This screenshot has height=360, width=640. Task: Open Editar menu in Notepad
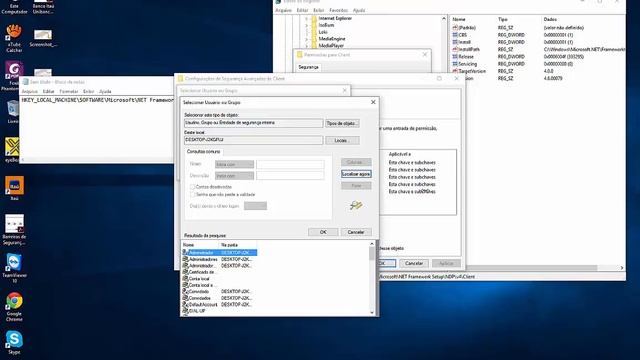48,91
